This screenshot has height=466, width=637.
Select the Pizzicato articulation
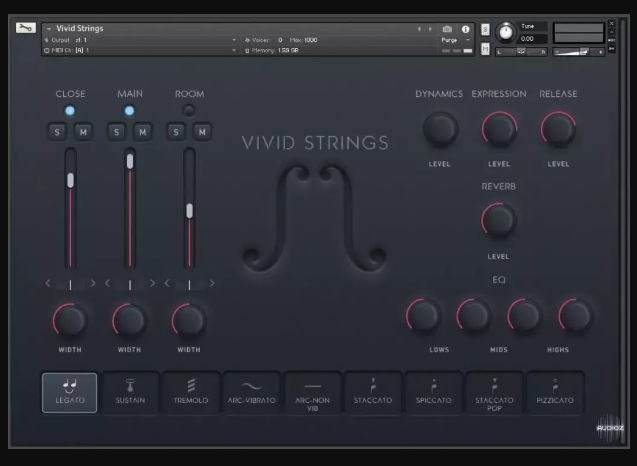point(555,392)
